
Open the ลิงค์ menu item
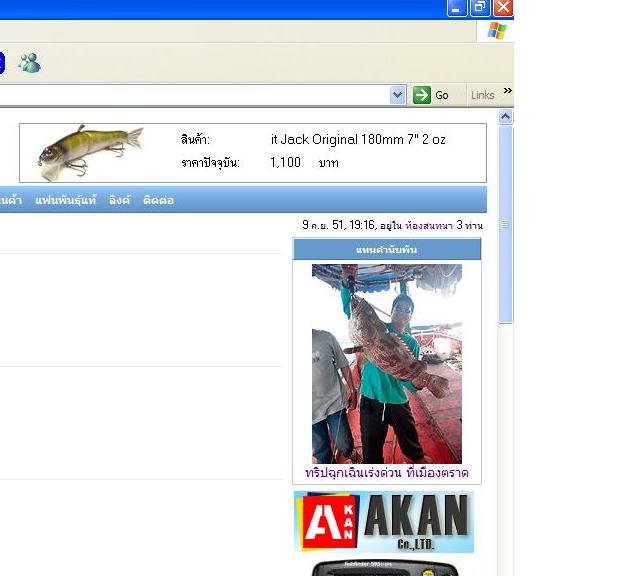point(120,200)
